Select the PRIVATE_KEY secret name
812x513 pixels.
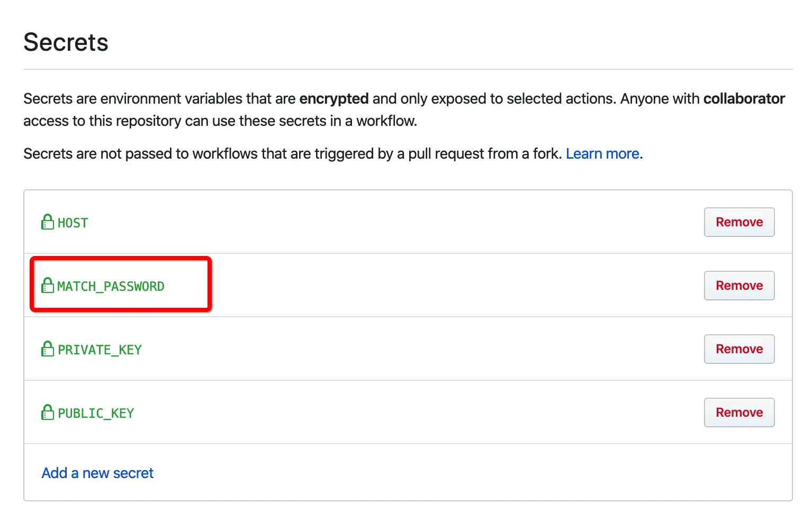click(x=100, y=350)
